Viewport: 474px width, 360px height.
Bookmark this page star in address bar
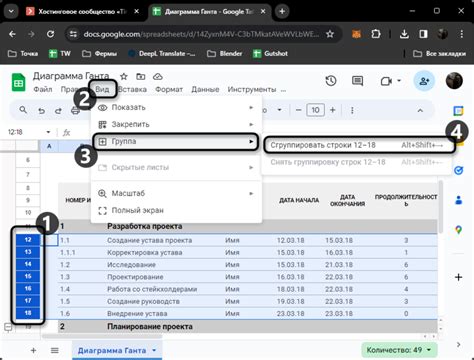330,34
